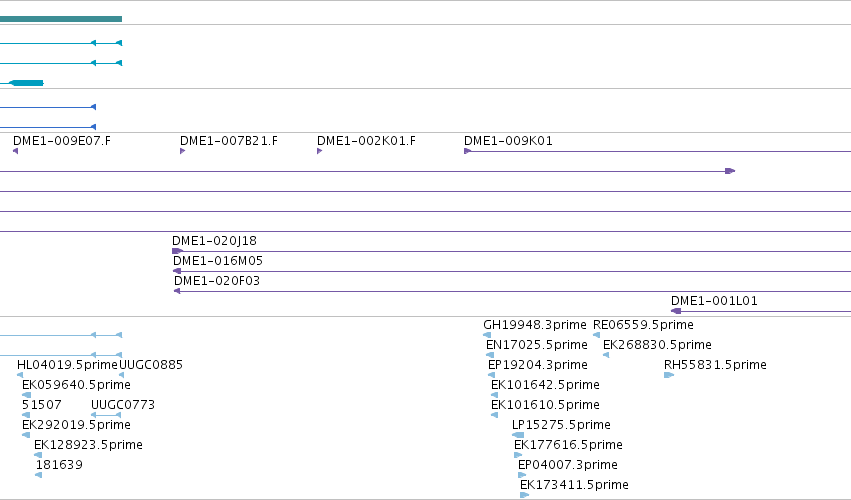Click the arrow glyph under RH55831.5prime
Viewport: 851px width, 500px height.
(669, 375)
